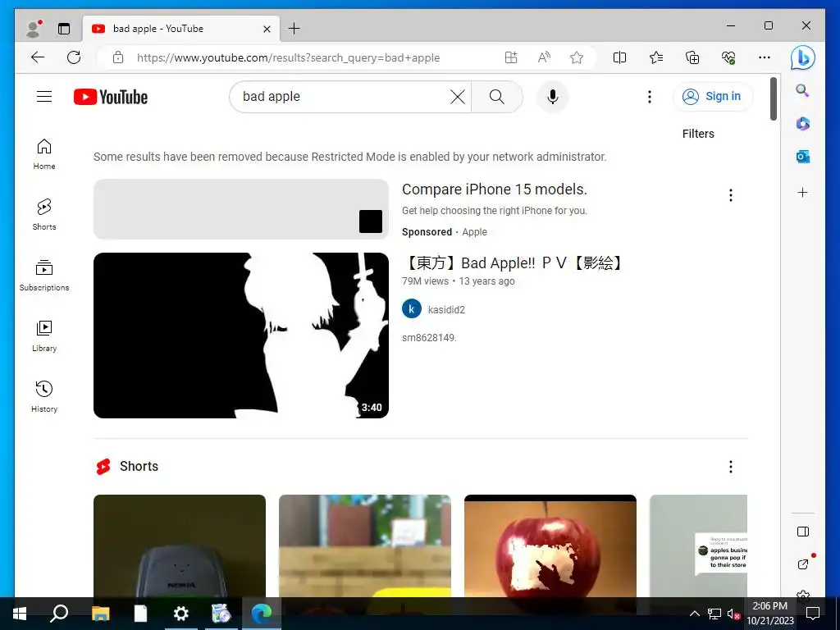Select bad apple - YouTube tab
Image resolution: width=840 pixels, height=630 pixels.
pyautogui.click(x=180, y=29)
